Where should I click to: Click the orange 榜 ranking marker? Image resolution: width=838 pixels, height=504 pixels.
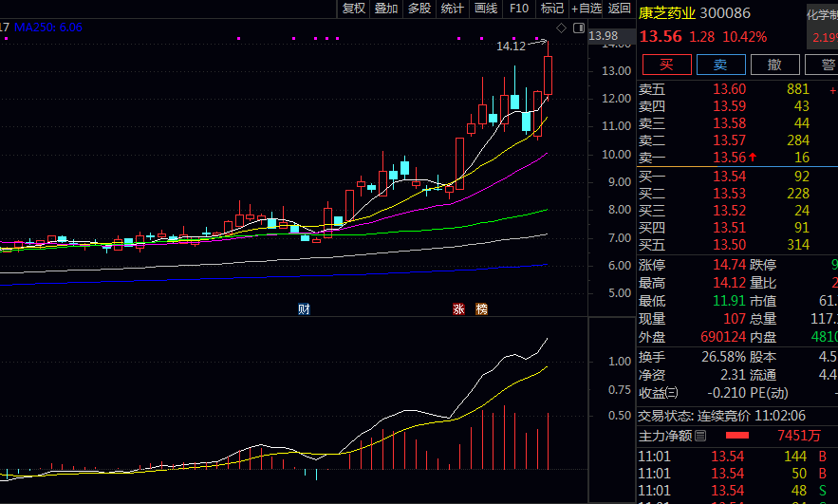pyautogui.click(x=481, y=309)
